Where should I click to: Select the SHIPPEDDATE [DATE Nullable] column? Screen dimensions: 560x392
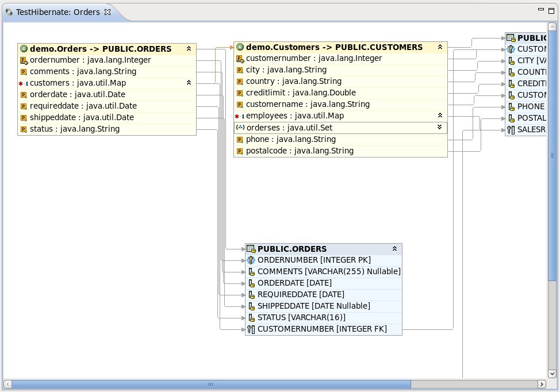tap(313, 306)
